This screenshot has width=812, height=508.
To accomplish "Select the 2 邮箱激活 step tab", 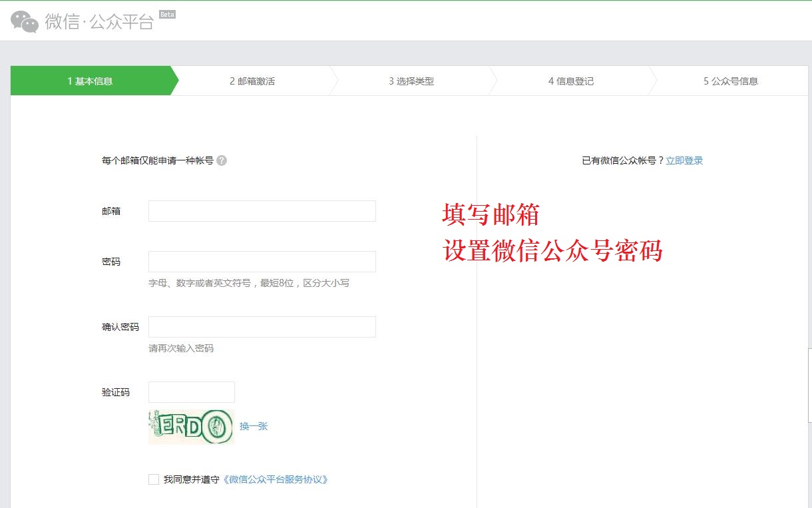I will point(252,81).
